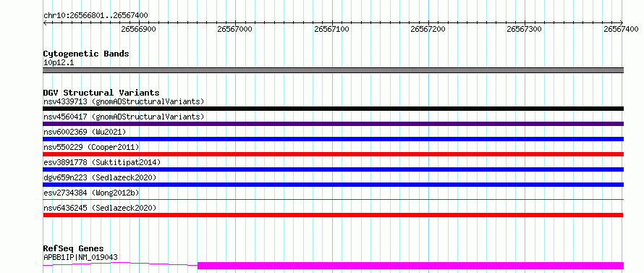Click ruler position 26567300
Viewport: 644px width, 273px height.
[x=525, y=29]
